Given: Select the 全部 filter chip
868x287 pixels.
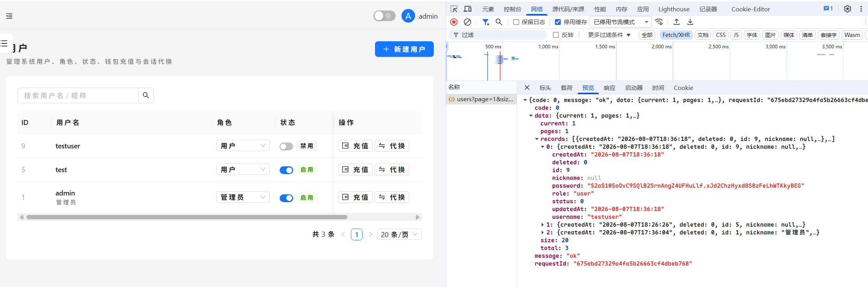Looking at the screenshot, I should (x=647, y=35).
